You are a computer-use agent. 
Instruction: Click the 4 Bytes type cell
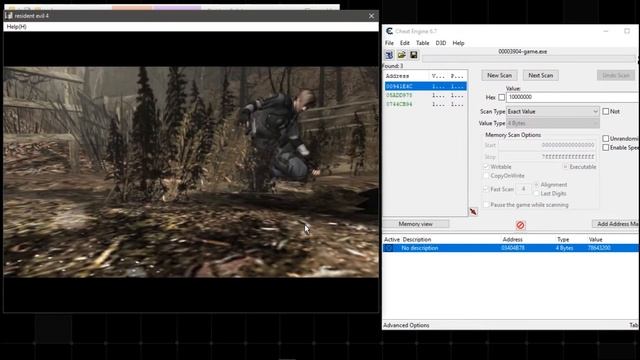[x=564, y=248]
